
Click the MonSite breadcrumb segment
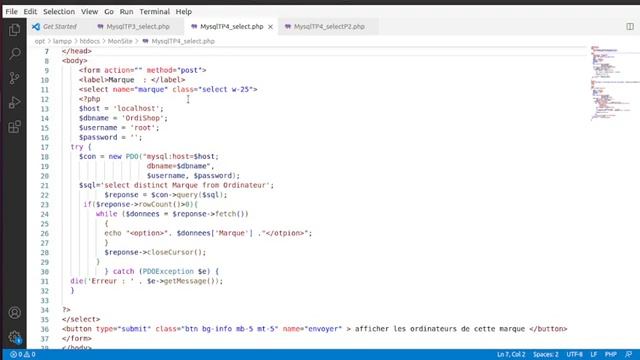click(x=120, y=41)
